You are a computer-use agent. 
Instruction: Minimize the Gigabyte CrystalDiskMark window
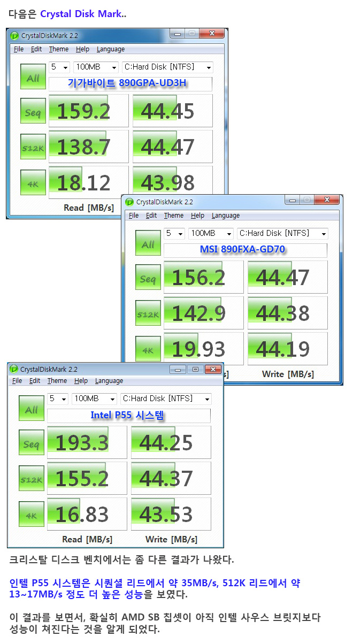[178, 34]
